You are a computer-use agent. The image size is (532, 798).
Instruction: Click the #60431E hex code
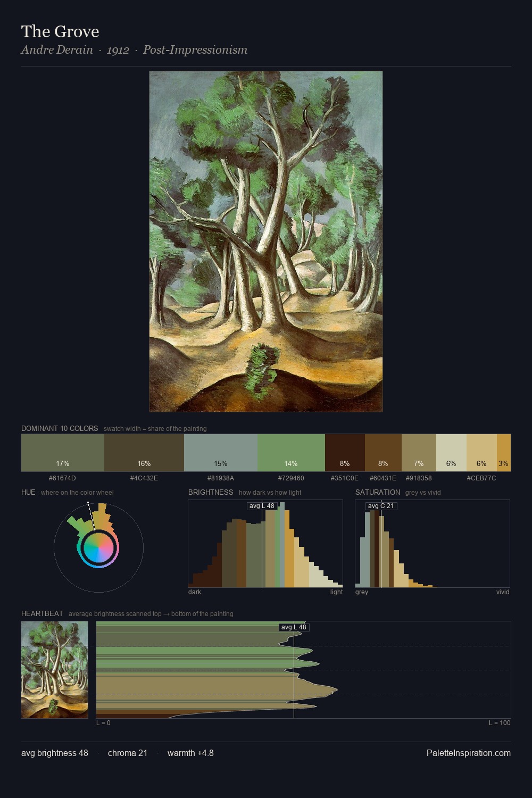(x=383, y=478)
